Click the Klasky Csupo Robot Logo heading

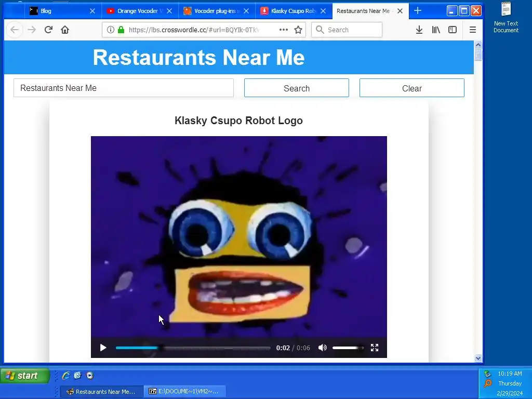(x=238, y=121)
